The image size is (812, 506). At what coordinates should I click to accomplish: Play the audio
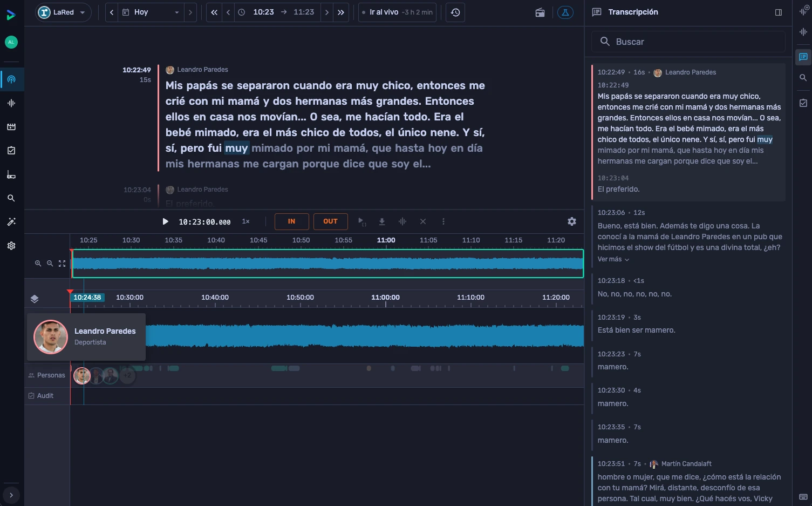(x=165, y=221)
